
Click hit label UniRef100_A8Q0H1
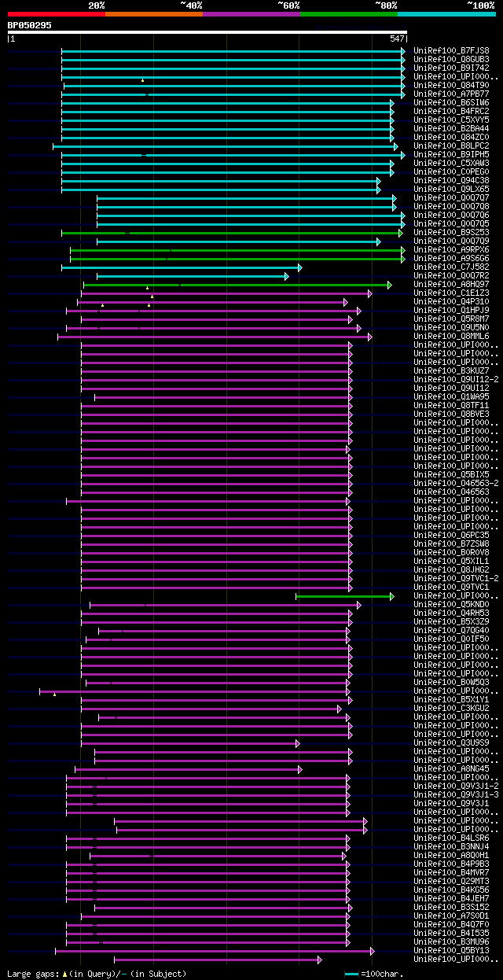451,855
